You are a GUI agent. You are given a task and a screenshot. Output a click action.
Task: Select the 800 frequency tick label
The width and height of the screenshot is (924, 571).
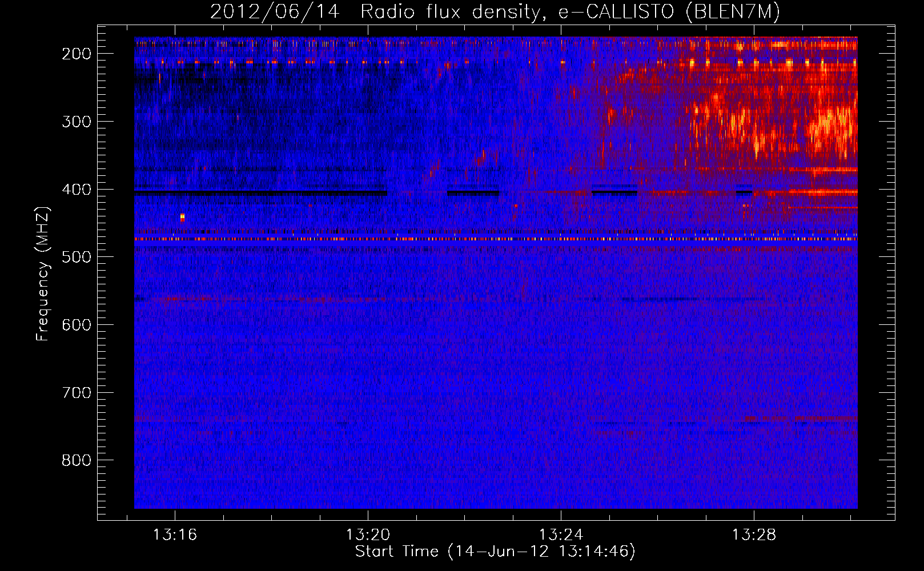[x=77, y=460]
